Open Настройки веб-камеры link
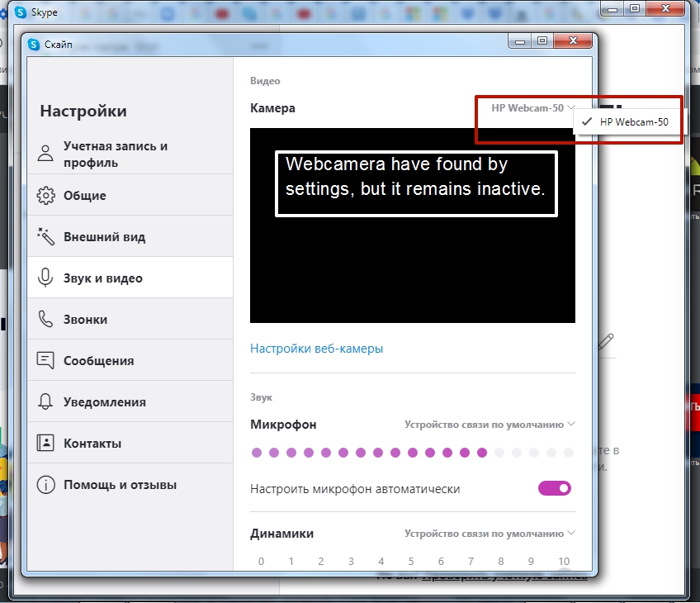 point(316,349)
